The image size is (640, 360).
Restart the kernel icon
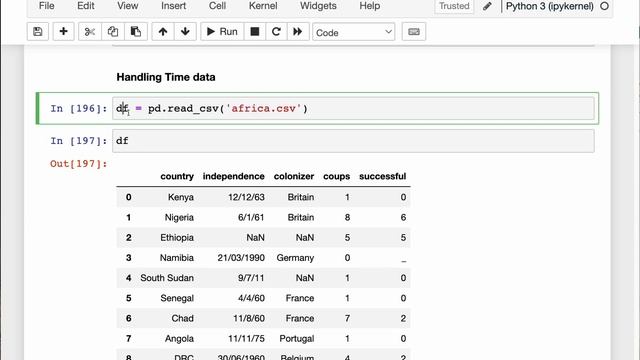276,32
